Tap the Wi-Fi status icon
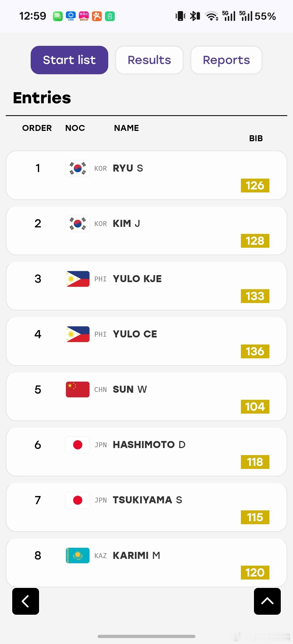This screenshot has height=644, width=293. click(212, 16)
